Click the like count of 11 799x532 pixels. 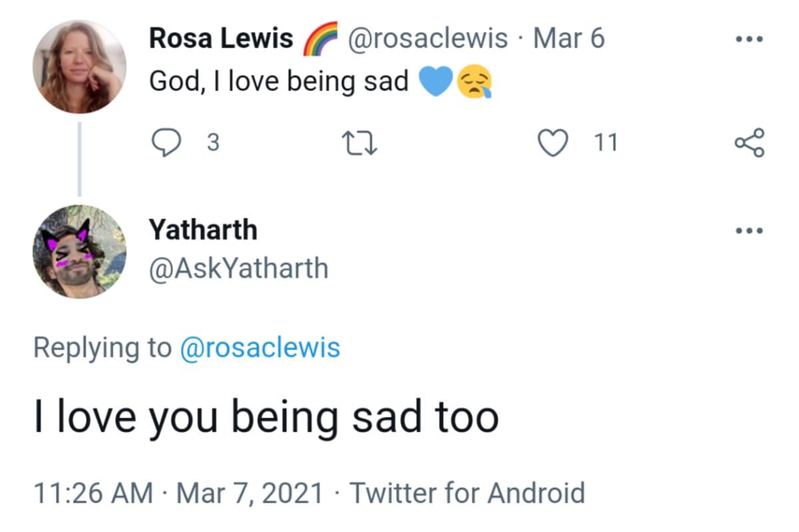coord(605,142)
